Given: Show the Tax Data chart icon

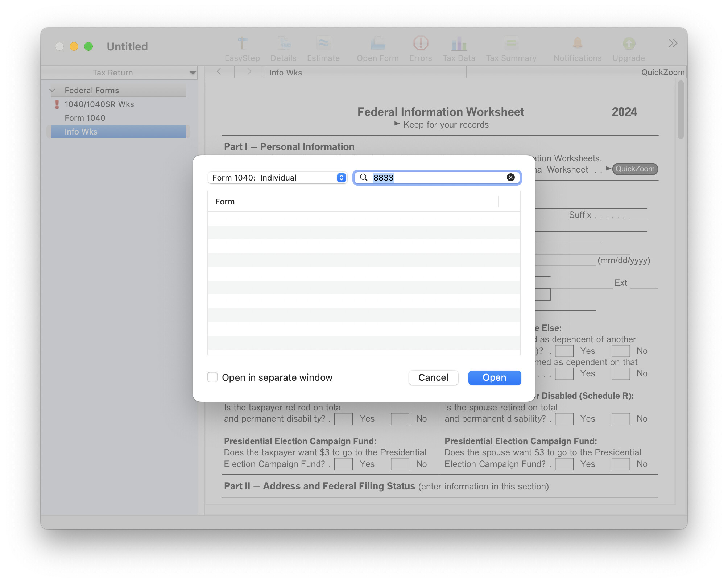Looking at the screenshot, I should pos(459,44).
